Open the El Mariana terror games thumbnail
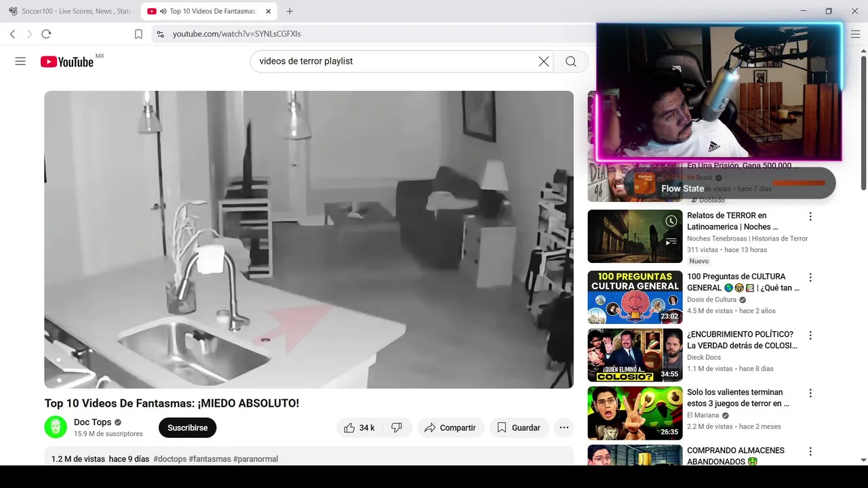This screenshot has width=868, height=488. coord(635,413)
